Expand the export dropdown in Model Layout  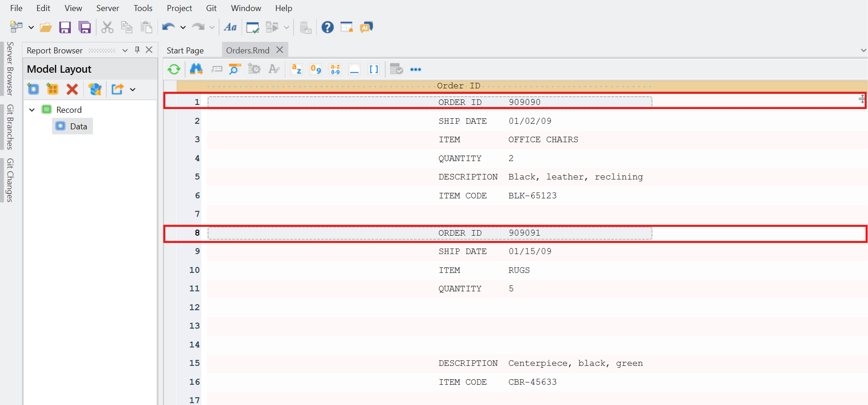[133, 90]
